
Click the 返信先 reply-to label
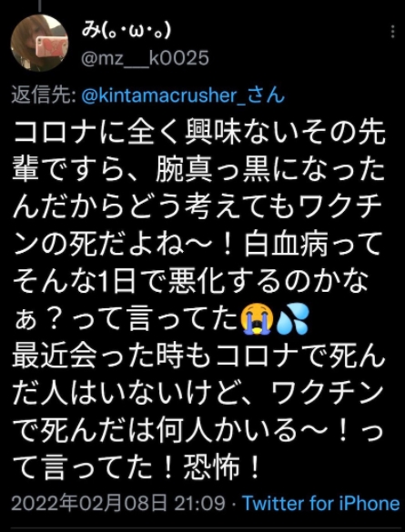(x=44, y=96)
